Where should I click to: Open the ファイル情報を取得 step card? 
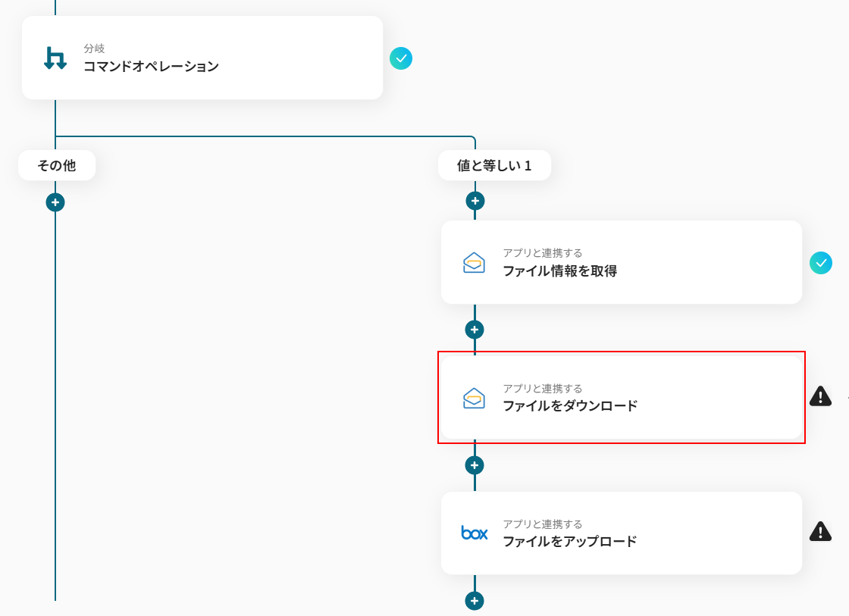click(622, 263)
